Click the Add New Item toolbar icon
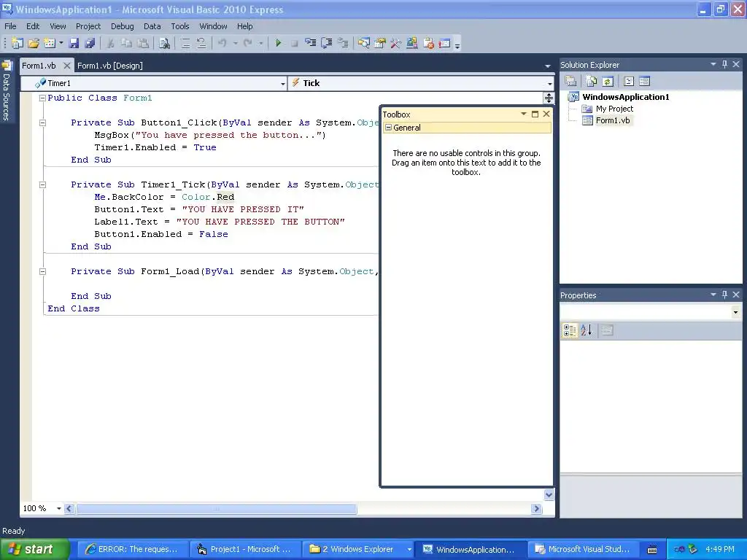This screenshot has width=747, height=560. pos(50,43)
